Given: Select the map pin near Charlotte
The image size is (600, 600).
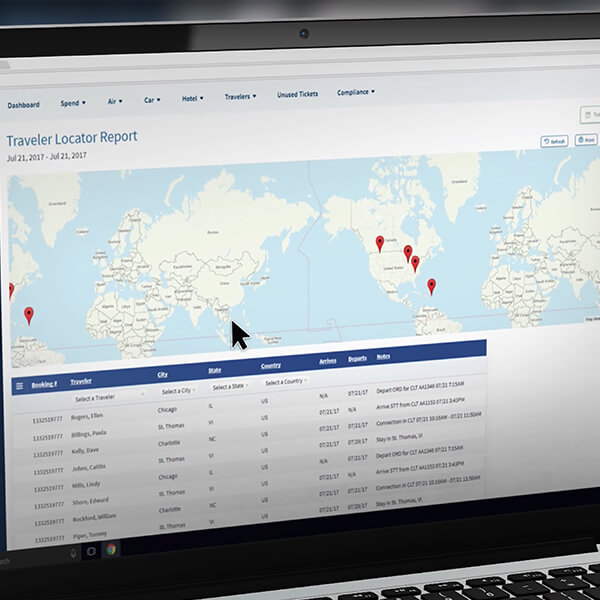Looking at the screenshot, I should (x=415, y=264).
